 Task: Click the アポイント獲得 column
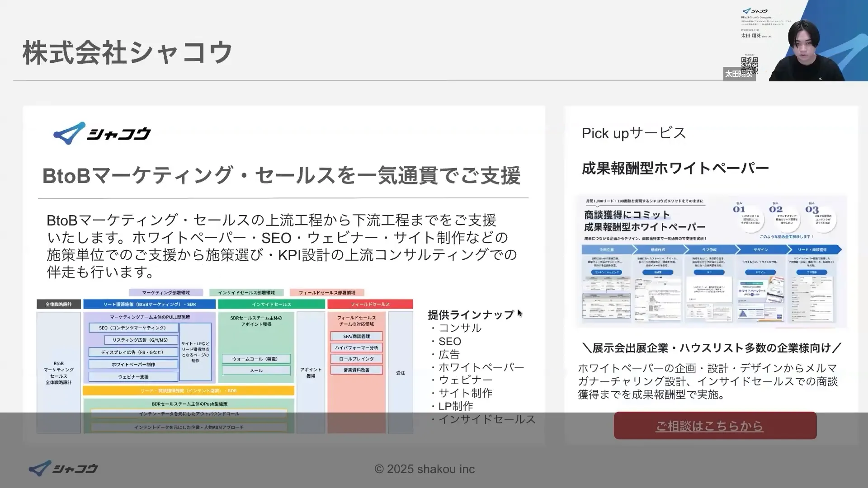[311, 372]
